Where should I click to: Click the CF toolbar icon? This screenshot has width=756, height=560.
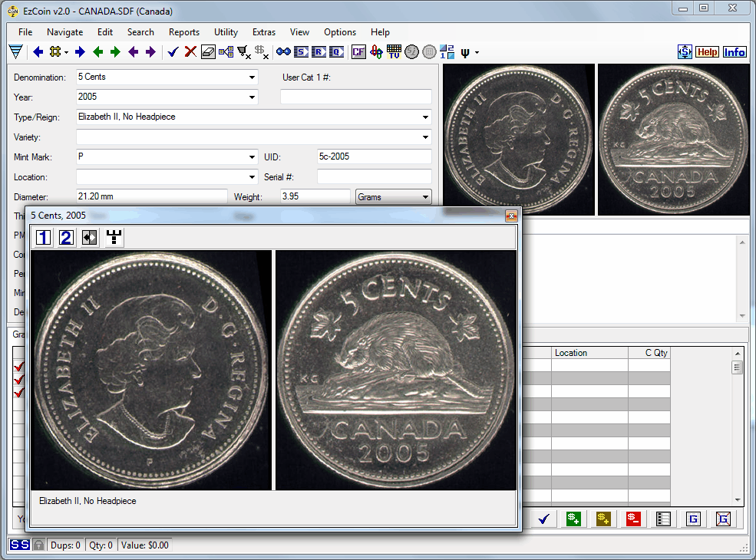click(358, 52)
